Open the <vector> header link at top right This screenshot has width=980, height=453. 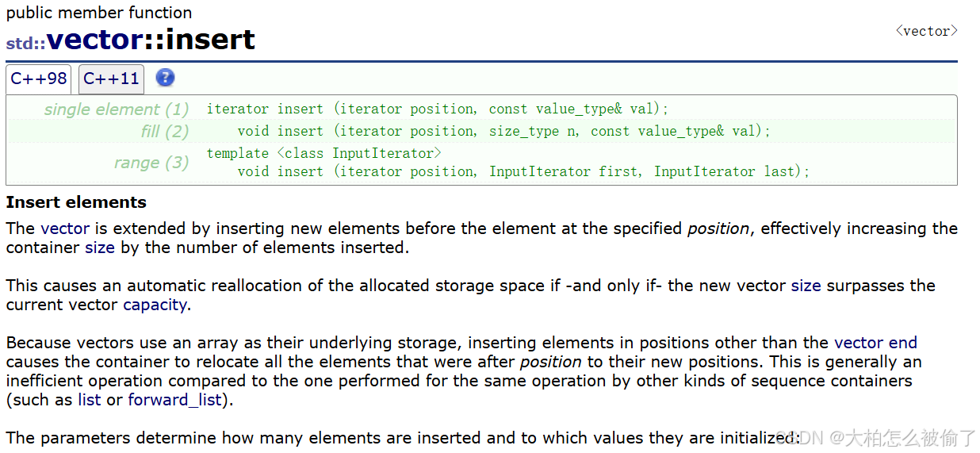[926, 31]
